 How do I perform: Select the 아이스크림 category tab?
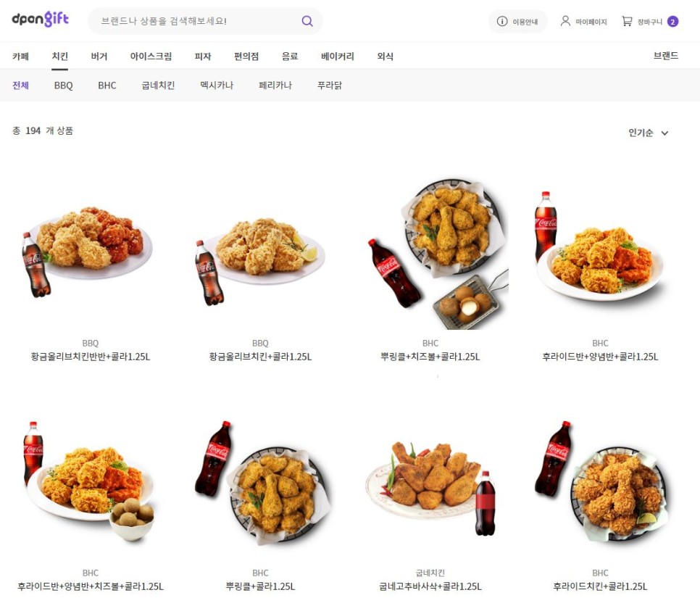coord(151,57)
